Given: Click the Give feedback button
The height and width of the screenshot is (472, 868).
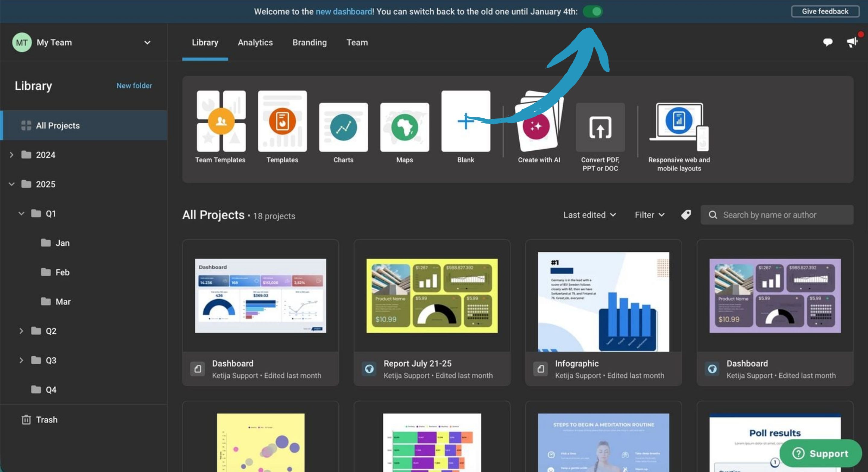Looking at the screenshot, I should (x=825, y=11).
